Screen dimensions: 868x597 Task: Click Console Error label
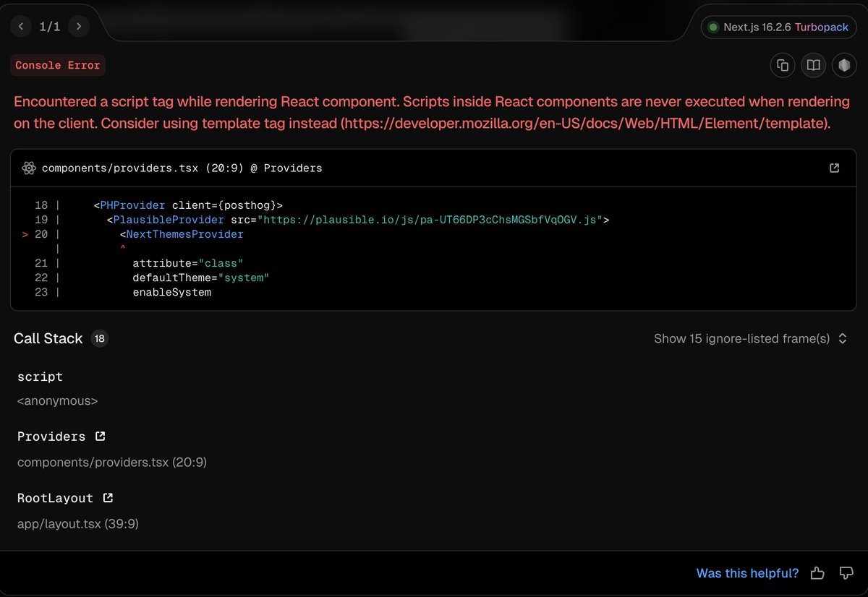(58, 65)
